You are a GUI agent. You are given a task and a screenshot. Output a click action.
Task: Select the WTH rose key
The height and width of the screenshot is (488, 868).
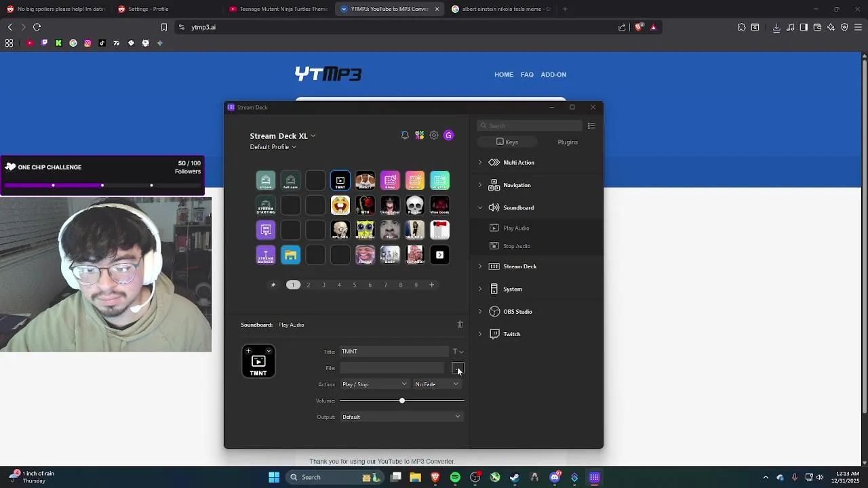[x=365, y=205]
